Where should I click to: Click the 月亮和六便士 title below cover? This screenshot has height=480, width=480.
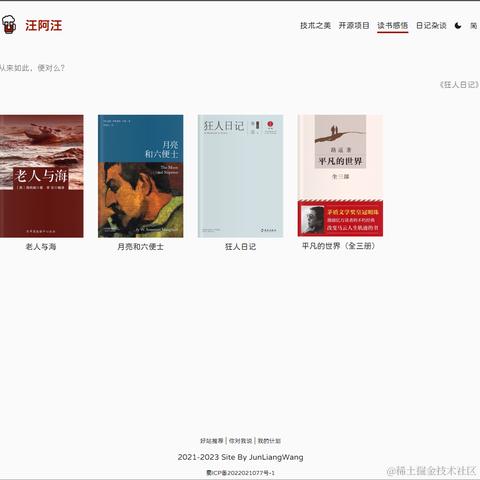point(141,247)
